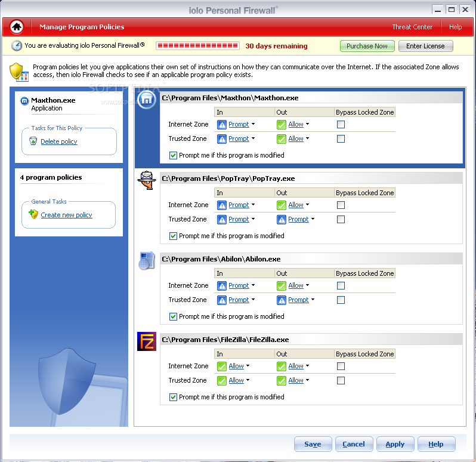Viewport: 476px width, 462px height.
Task: Click the Save button
Action: [313, 444]
